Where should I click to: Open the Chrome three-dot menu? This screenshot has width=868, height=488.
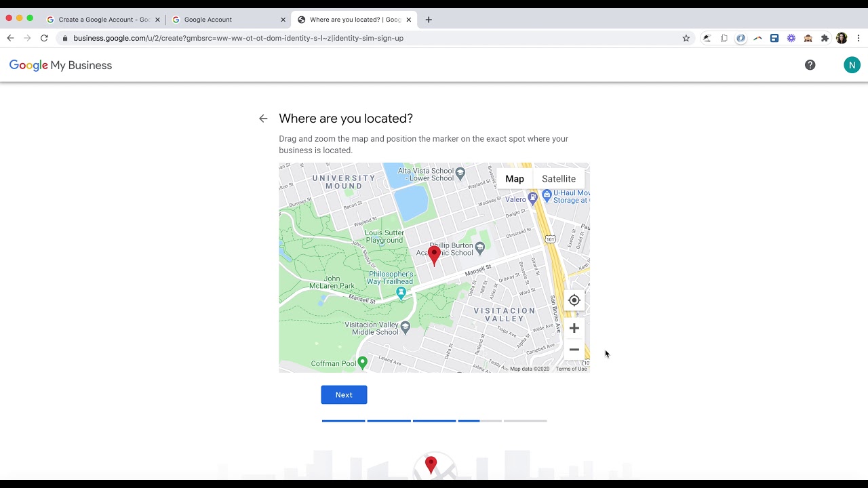[x=859, y=38]
